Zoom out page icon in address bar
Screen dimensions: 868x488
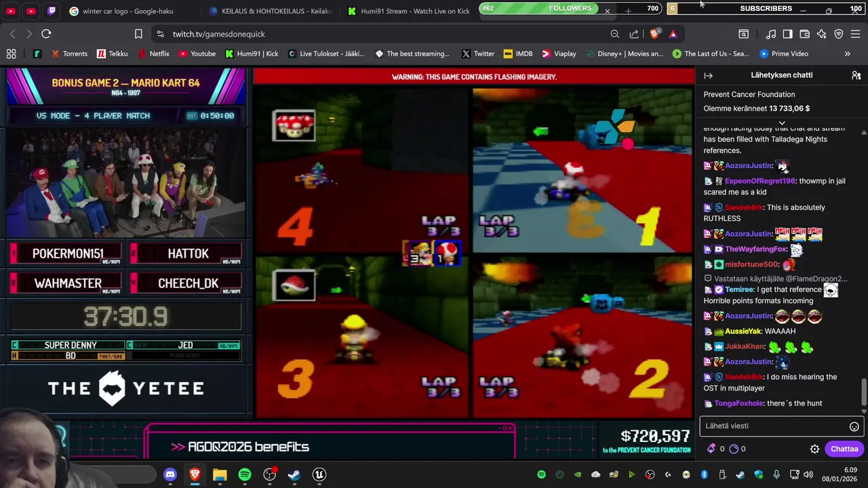pos(614,34)
